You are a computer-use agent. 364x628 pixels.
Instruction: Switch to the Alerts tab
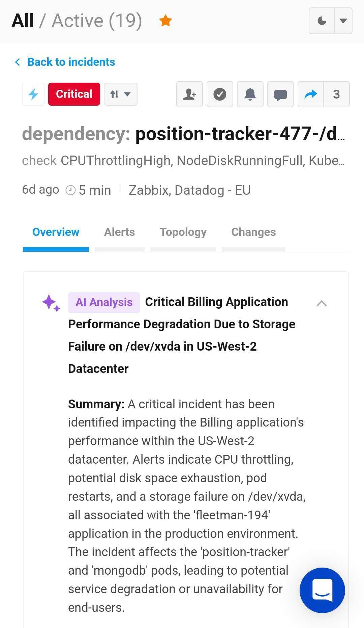coord(120,232)
